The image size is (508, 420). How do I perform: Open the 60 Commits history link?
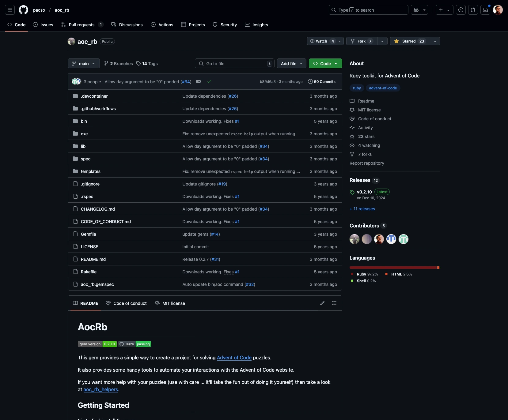point(322,82)
